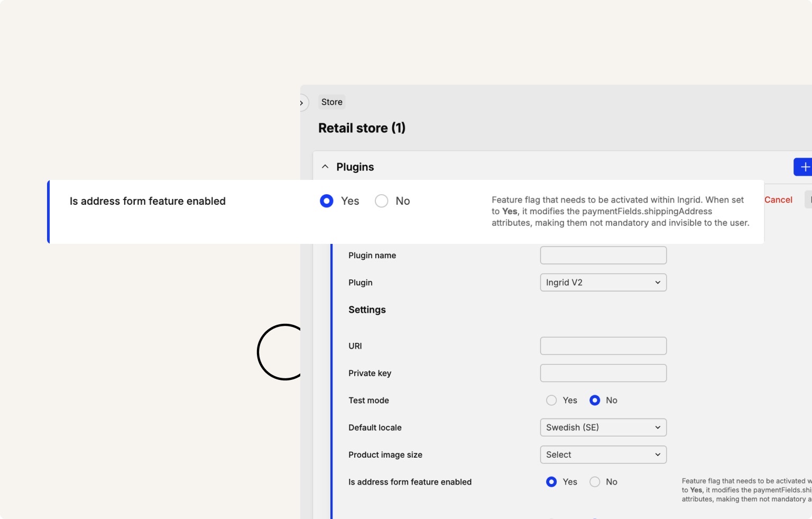Select No in the highlighted address form callout
The image size is (812, 519).
(x=382, y=201)
